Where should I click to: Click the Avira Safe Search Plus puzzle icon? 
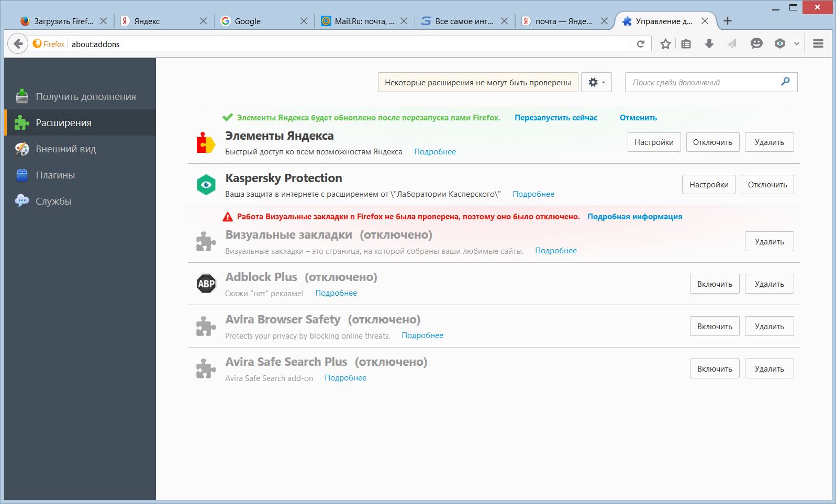[x=206, y=368]
